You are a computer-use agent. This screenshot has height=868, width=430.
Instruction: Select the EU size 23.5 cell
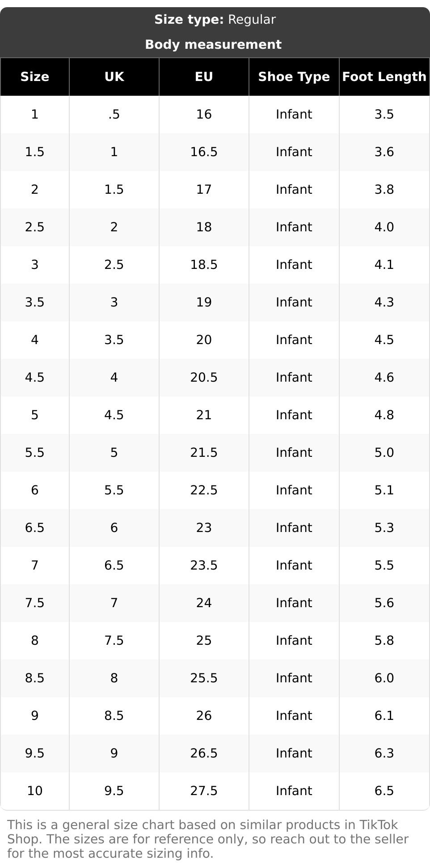pyautogui.click(x=204, y=565)
